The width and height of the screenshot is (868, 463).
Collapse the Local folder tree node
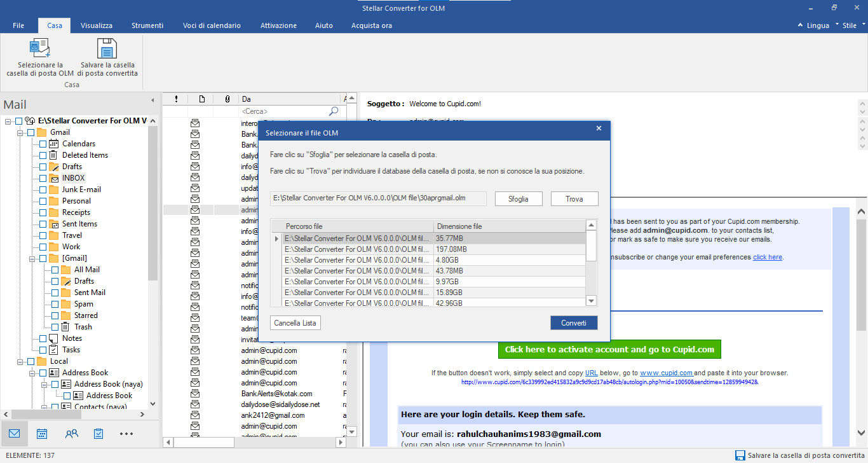pos(21,361)
